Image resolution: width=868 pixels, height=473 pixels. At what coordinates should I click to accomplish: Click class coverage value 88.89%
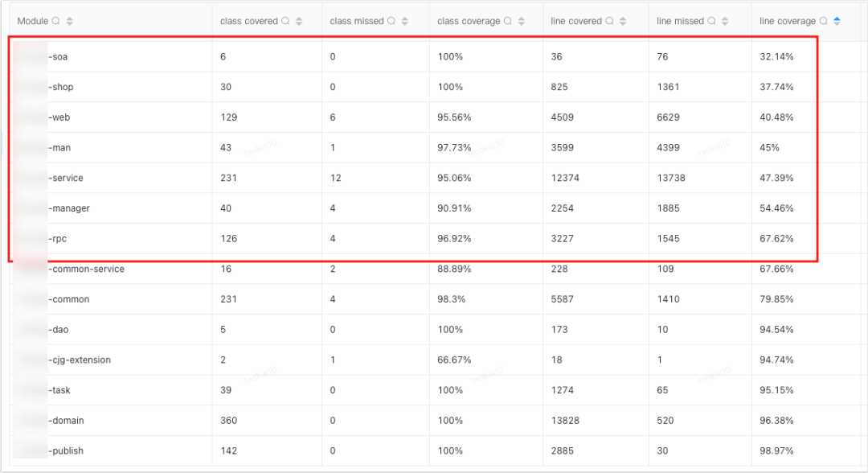coord(454,269)
